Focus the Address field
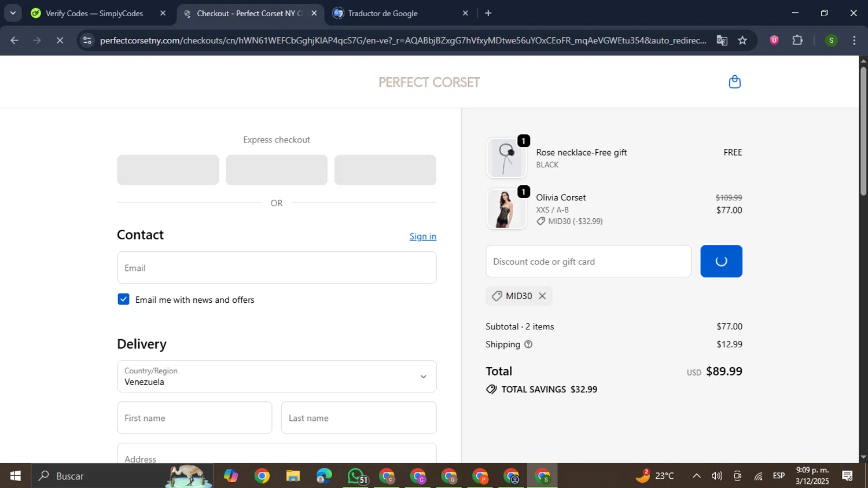 [277, 454]
